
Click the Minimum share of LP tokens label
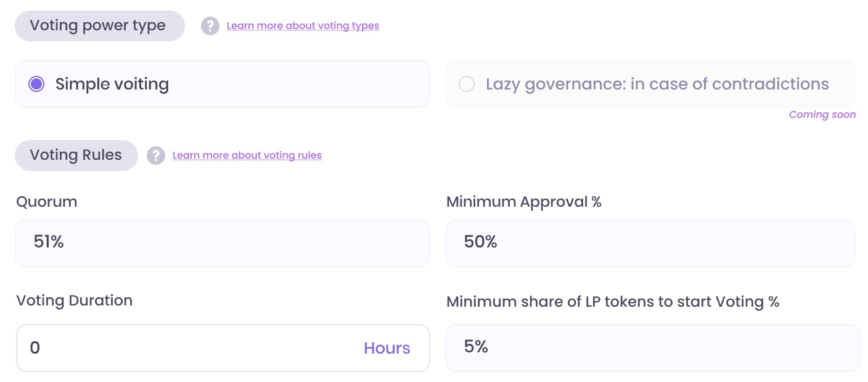coord(613,302)
